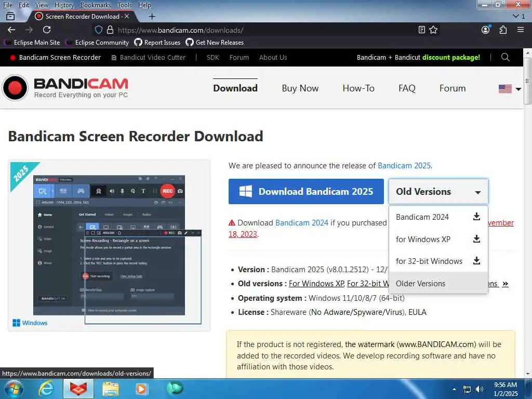Image resolution: width=532 pixels, height=399 pixels.
Task: Close the Screen Recorder Download tab
Action: point(127,16)
